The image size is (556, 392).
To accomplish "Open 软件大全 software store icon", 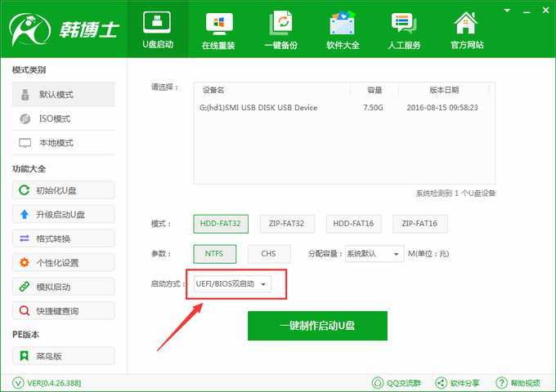I will pyautogui.click(x=343, y=22).
